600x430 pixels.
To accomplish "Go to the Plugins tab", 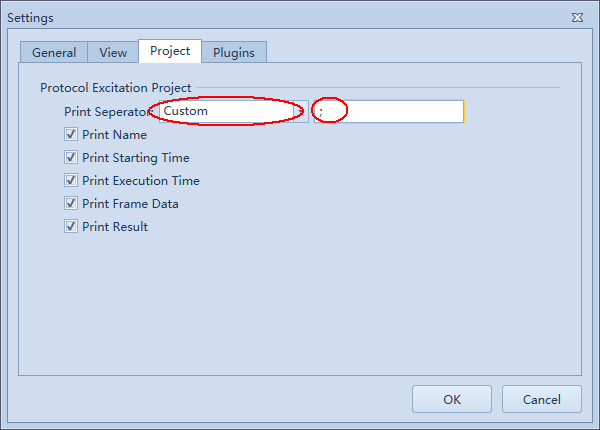I will point(234,52).
